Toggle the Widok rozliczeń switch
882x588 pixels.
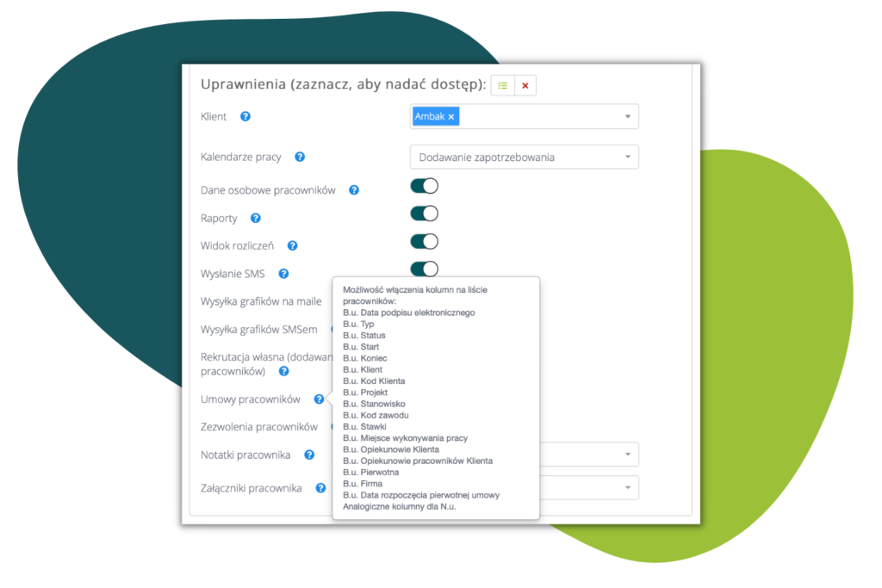[x=424, y=241]
